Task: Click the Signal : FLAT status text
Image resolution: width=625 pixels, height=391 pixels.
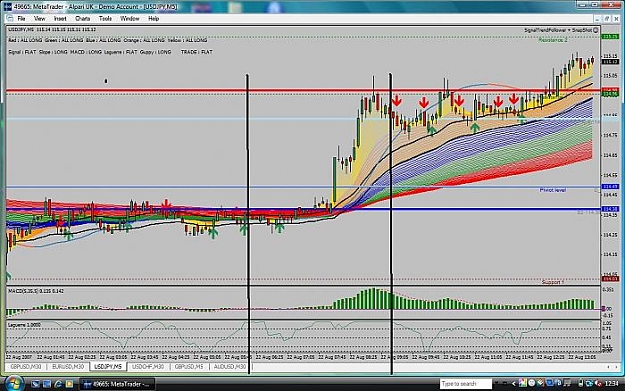Action: coord(22,52)
